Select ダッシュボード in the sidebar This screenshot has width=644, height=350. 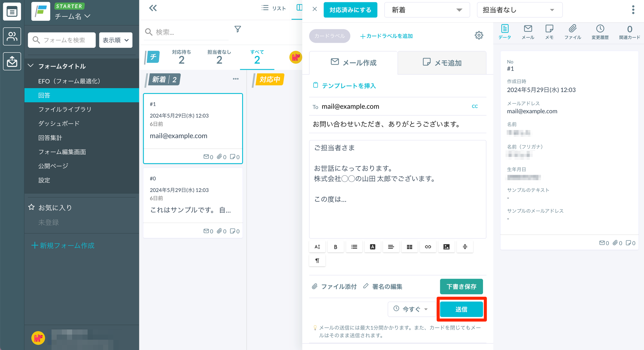click(59, 123)
